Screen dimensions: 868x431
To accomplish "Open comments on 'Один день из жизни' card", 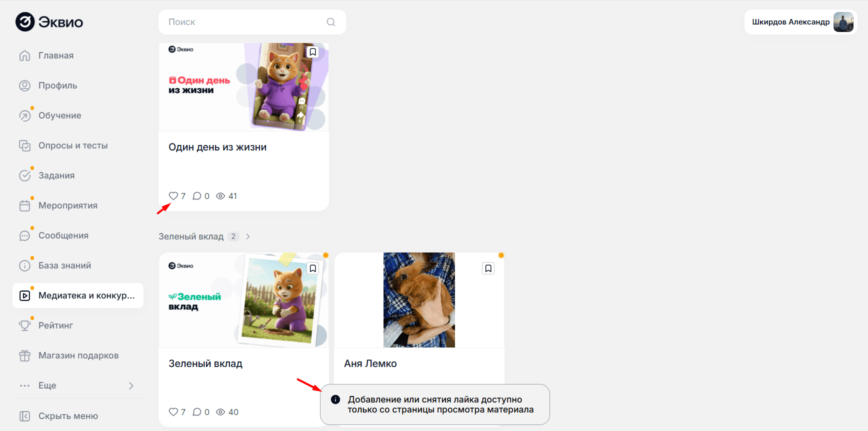I will [197, 196].
